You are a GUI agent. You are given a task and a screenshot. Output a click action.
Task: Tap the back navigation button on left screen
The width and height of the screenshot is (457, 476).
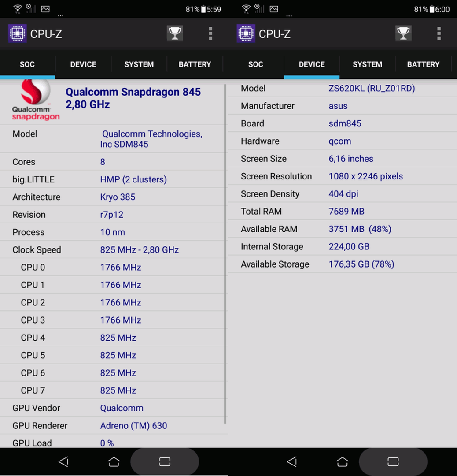pyautogui.click(x=63, y=462)
